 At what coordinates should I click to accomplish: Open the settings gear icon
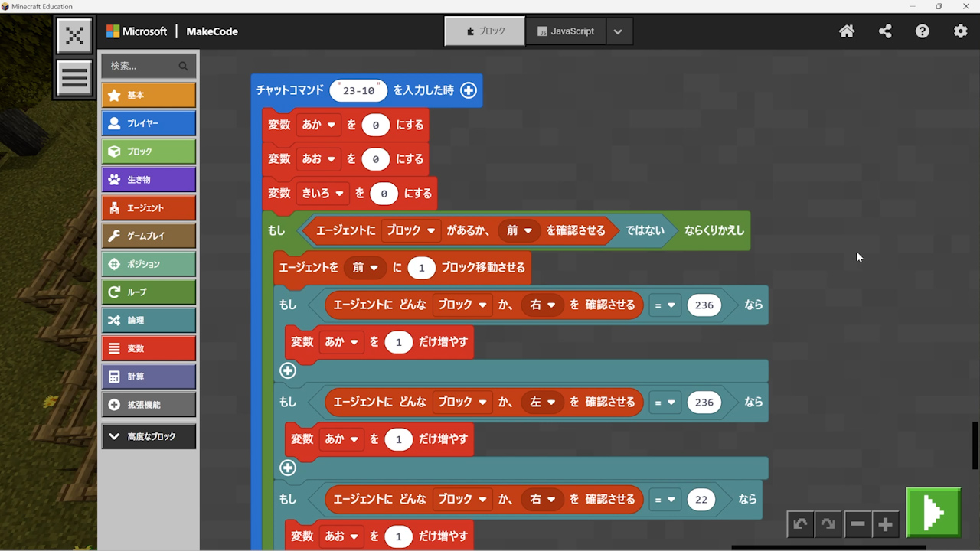coord(960,31)
